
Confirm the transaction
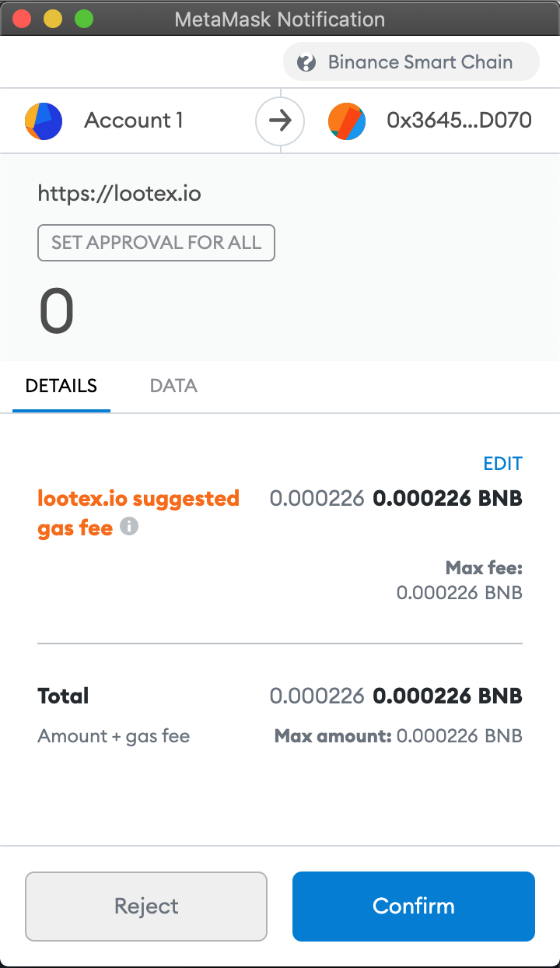click(413, 907)
